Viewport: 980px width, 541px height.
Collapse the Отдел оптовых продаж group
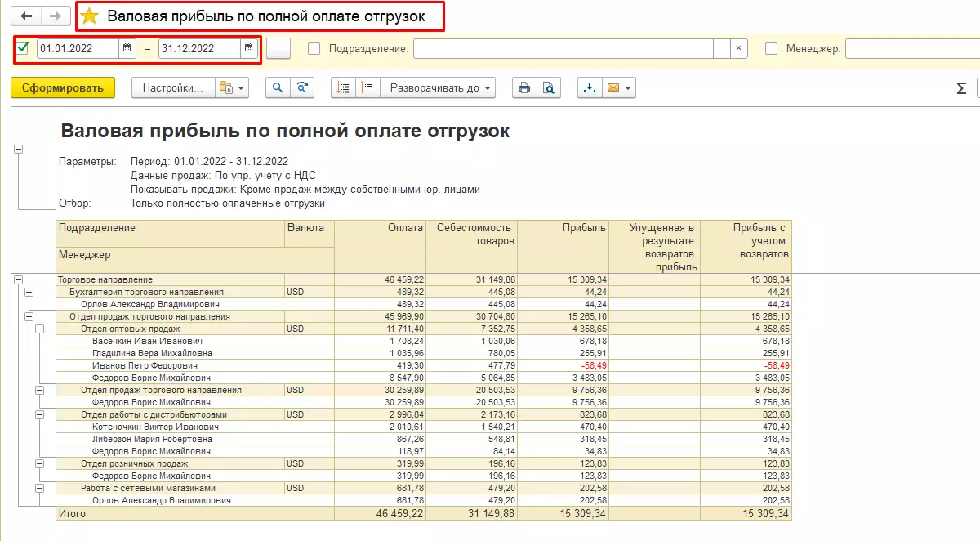[x=38, y=329]
